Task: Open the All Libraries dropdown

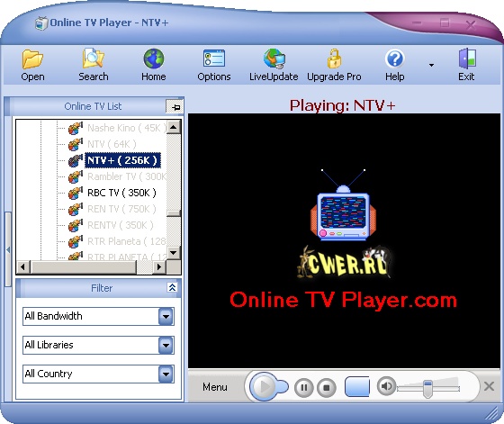Action: coord(166,346)
